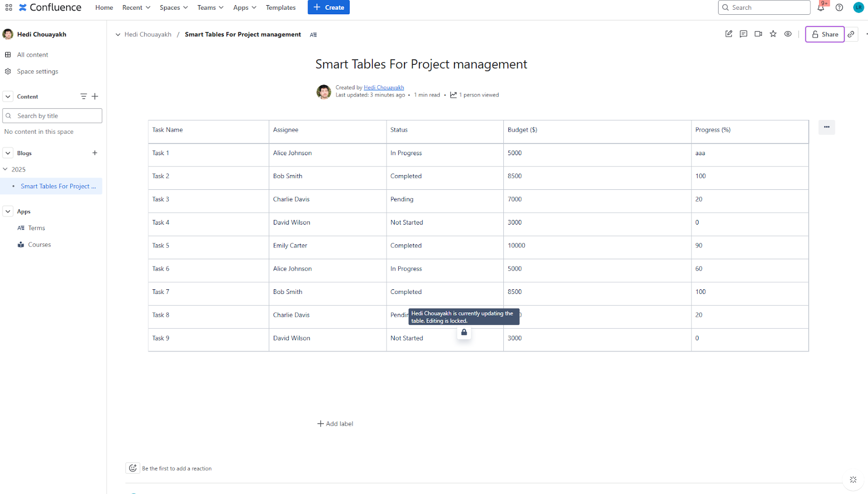This screenshot has width=868, height=494.
Task: Click the video record icon
Action: (758, 34)
